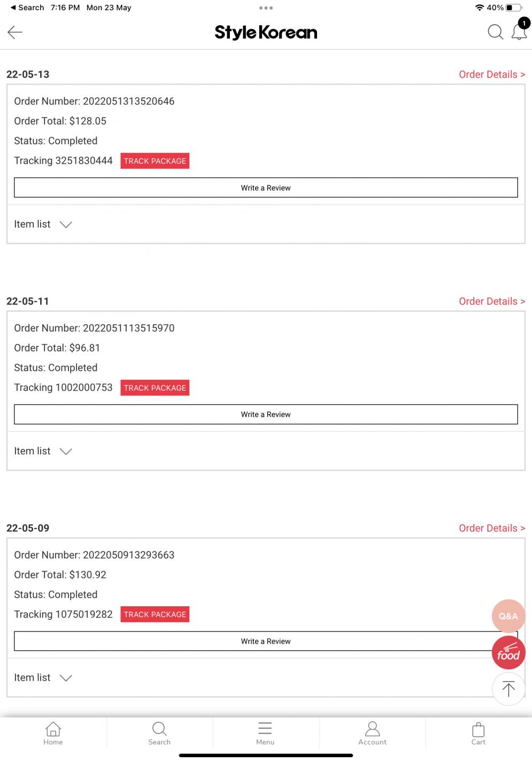Open Order Details for the 22-05-11 order
The height and width of the screenshot is (762, 532).
pos(492,301)
